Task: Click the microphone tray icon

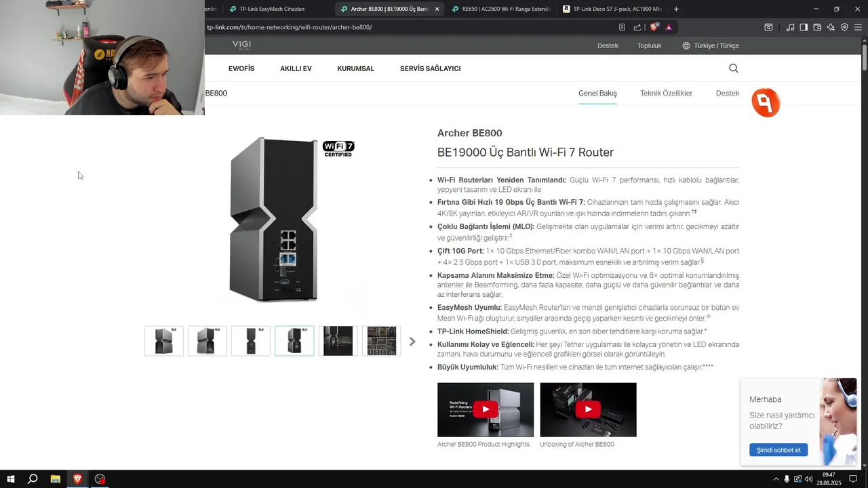Action: pyautogui.click(x=787, y=479)
